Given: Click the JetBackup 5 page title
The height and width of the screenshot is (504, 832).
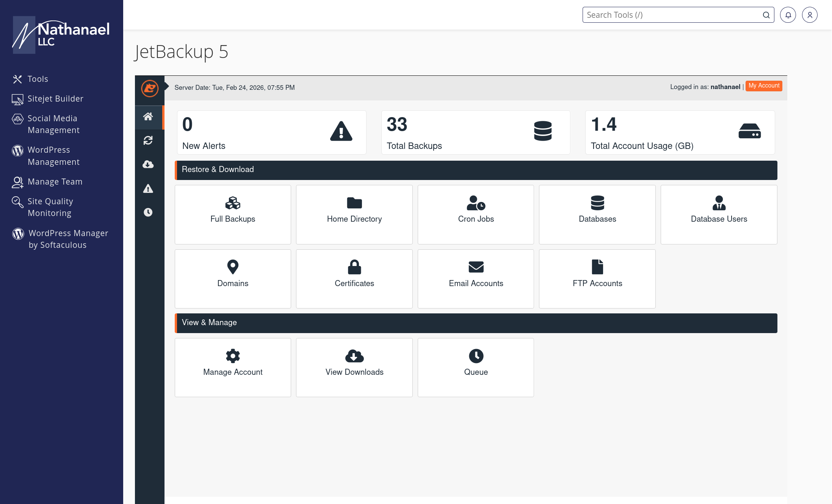Looking at the screenshot, I should [x=181, y=52].
